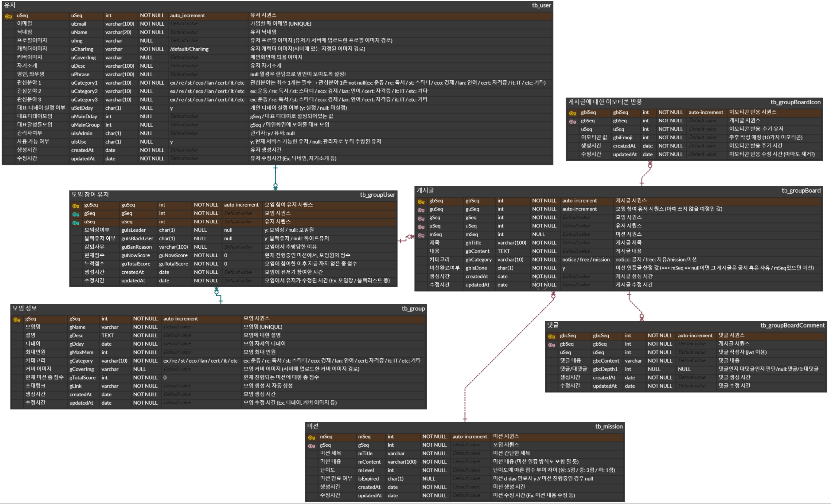The image size is (831, 504).
Task: Click the gName column name in tb_group
Action: (77, 328)
